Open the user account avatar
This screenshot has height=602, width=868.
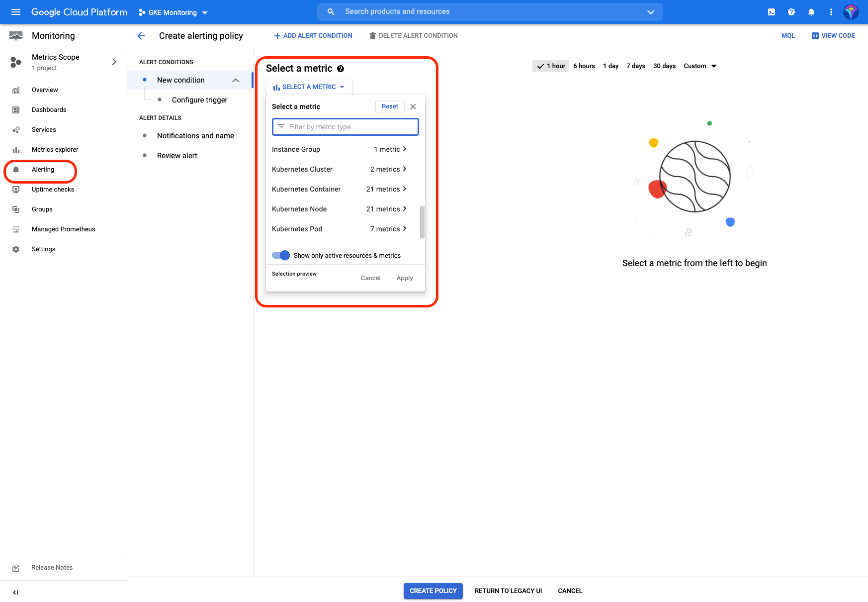tap(851, 12)
